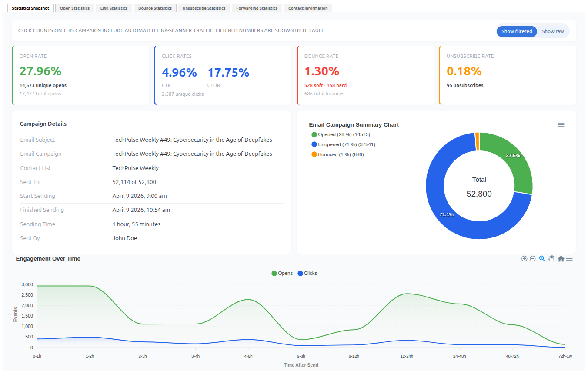
Task: Click the '72h-1w' axis label
Action: coord(565,356)
